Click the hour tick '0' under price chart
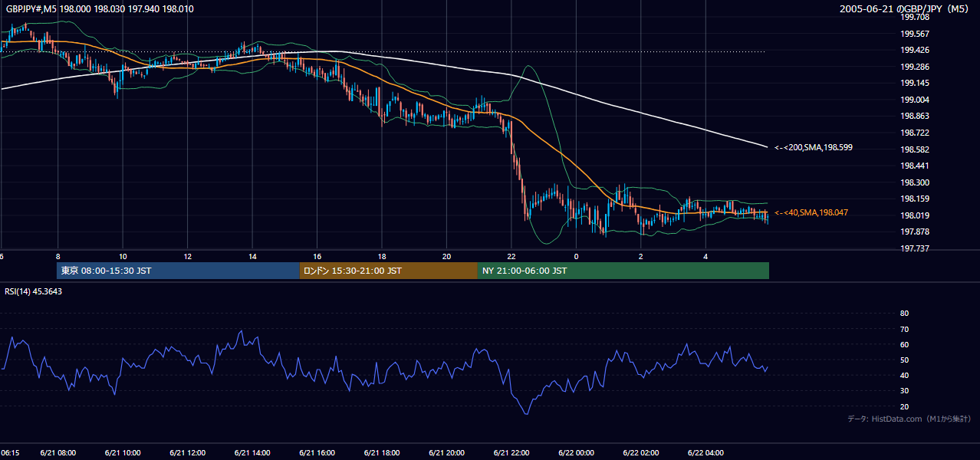Viewport: 980px width, 460px height. tap(577, 256)
